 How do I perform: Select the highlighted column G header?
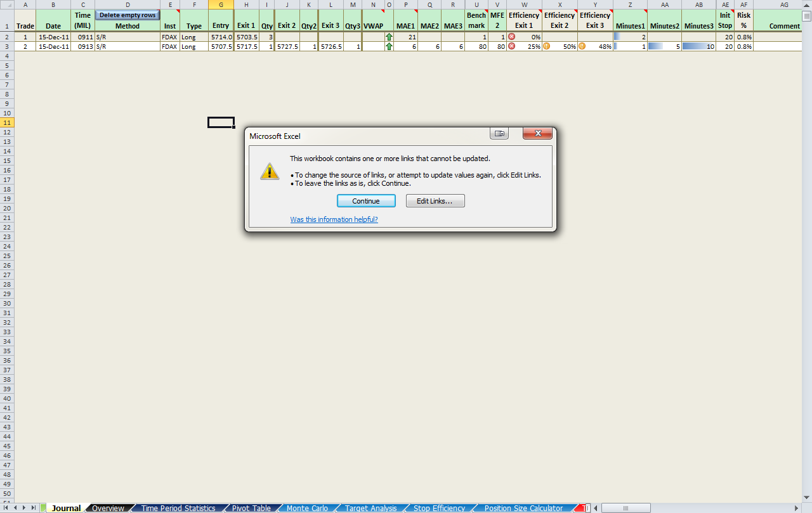[x=221, y=4]
